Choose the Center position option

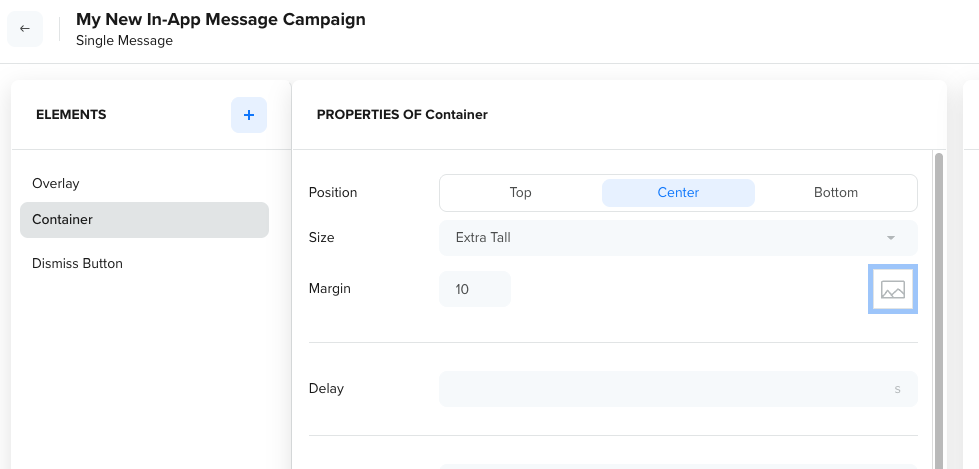click(678, 193)
